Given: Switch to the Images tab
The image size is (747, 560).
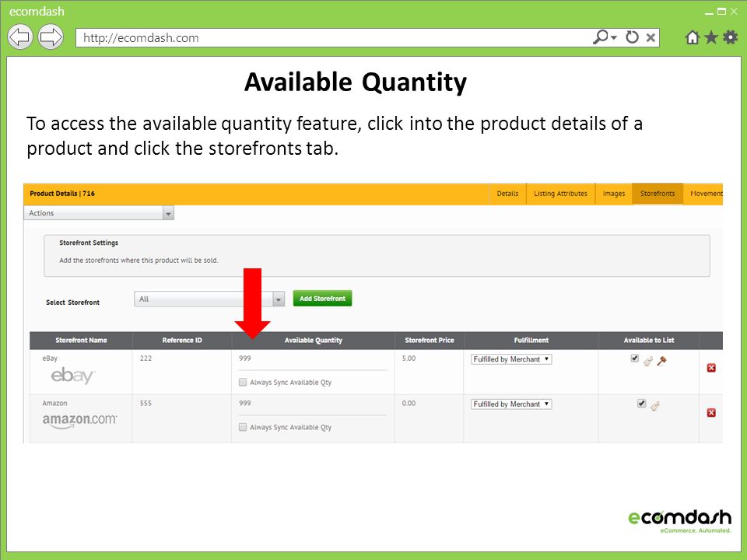Looking at the screenshot, I should [614, 194].
